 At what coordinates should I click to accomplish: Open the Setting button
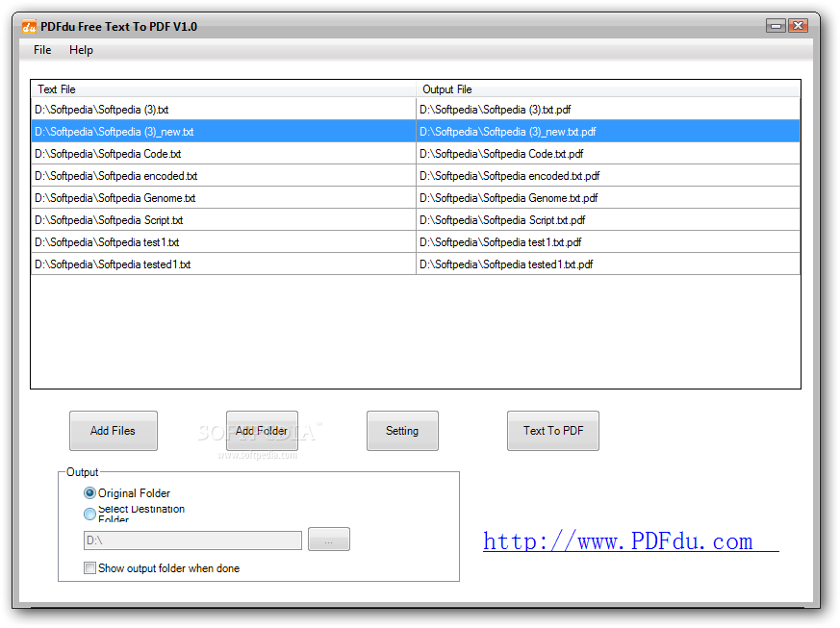pyautogui.click(x=402, y=431)
